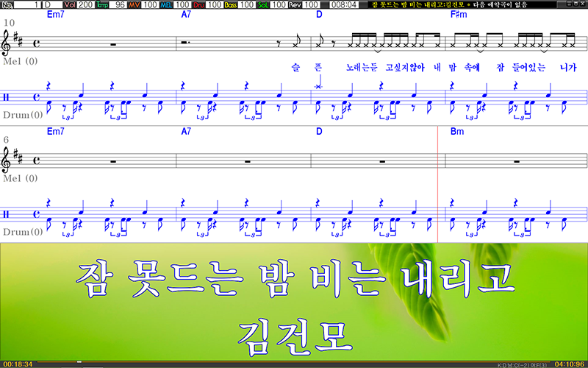The height and width of the screenshot is (368, 588).
Task: Click measure number 6
Action: point(6,140)
